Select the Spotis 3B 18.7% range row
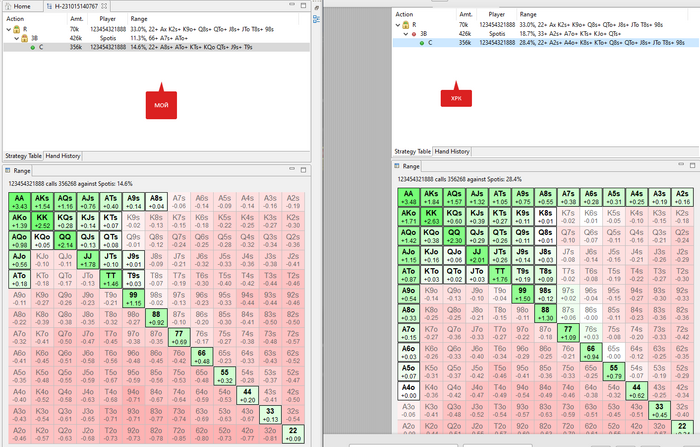The width and height of the screenshot is (700, 447). [x=546, y=34]
